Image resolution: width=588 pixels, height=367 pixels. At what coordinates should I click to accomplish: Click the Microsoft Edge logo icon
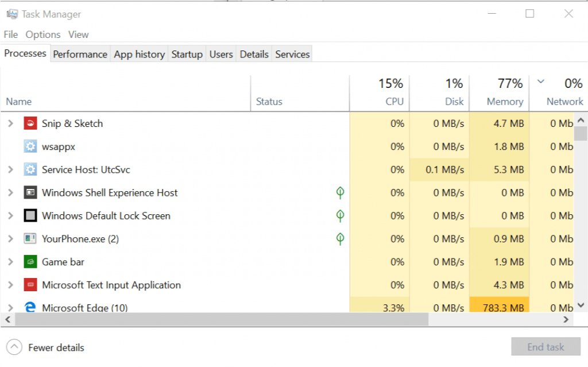click(30, 307)
